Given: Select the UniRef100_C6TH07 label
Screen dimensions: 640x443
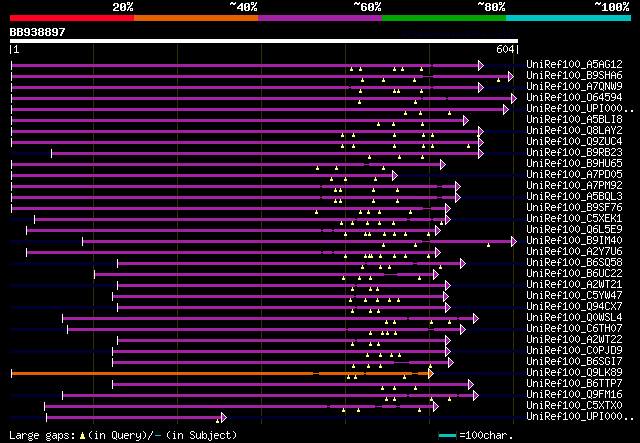Looking at the screenshot, I should coord(574,329).
